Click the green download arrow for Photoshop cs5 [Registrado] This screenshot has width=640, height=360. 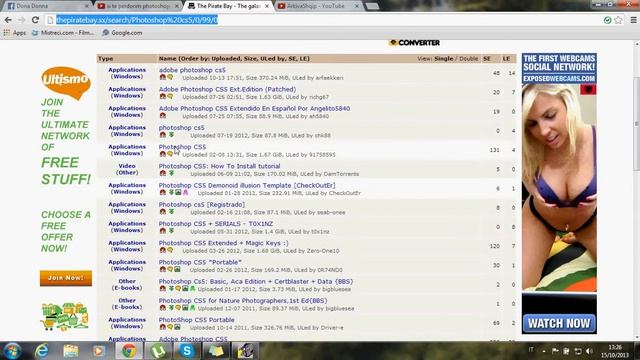[171, 211]
